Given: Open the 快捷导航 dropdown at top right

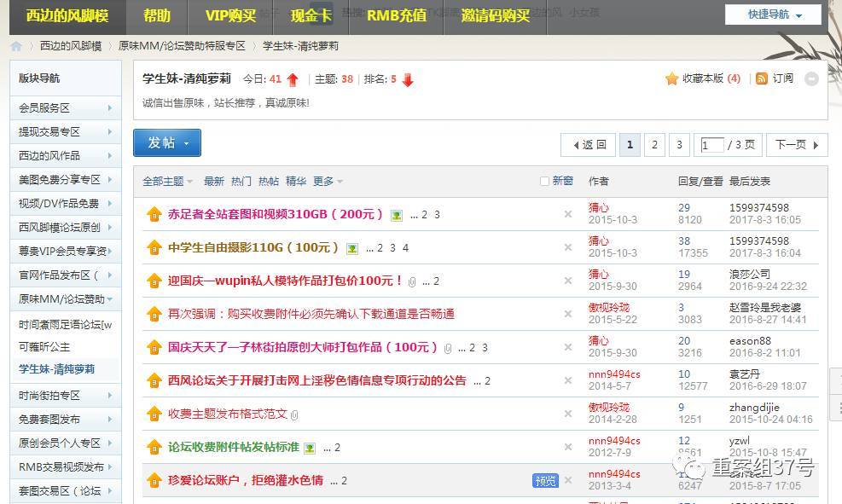Looking at the screenshot, I should point(772,14).
